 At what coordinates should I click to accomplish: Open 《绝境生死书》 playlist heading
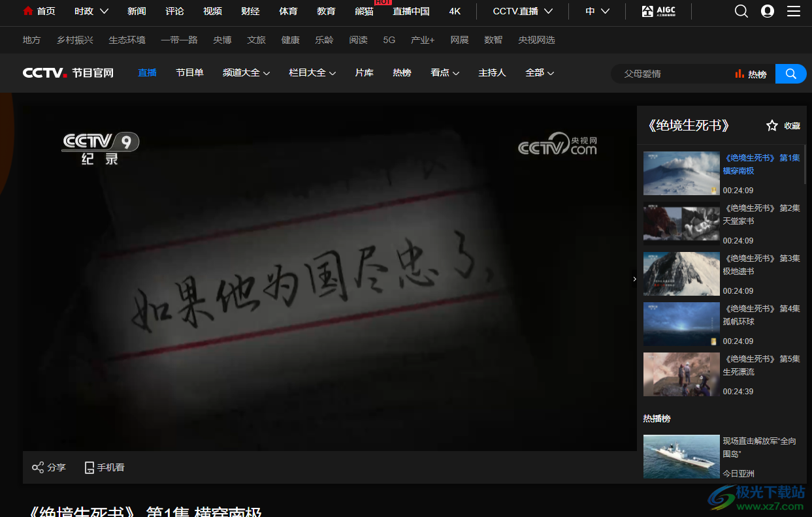(688, 126)
